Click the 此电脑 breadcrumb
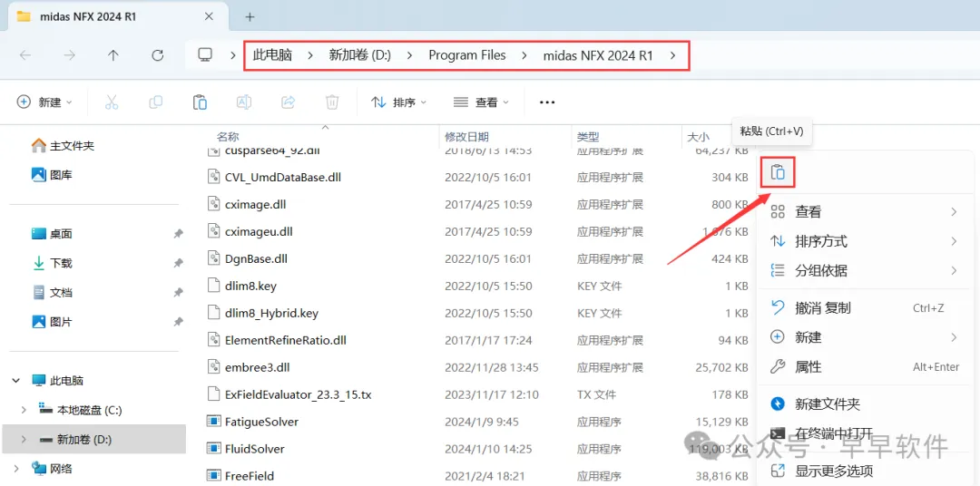 point(272,55)
